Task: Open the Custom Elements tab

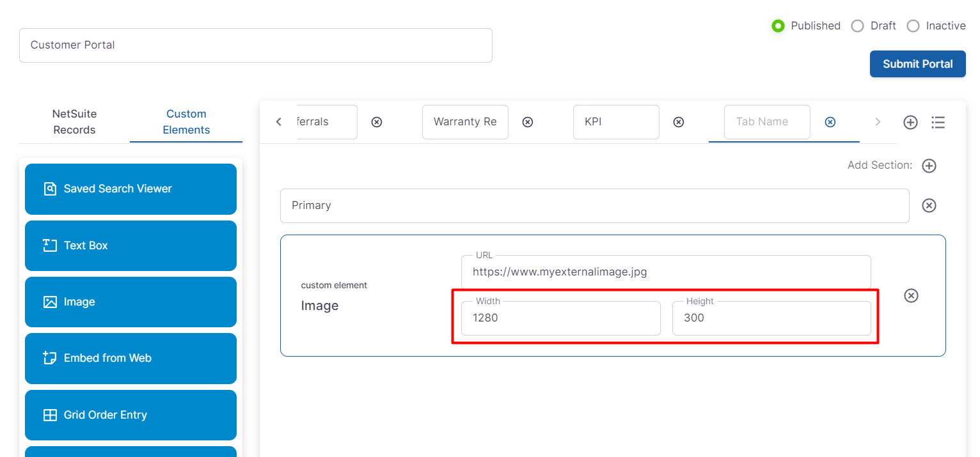Action: tap(186, 121)
